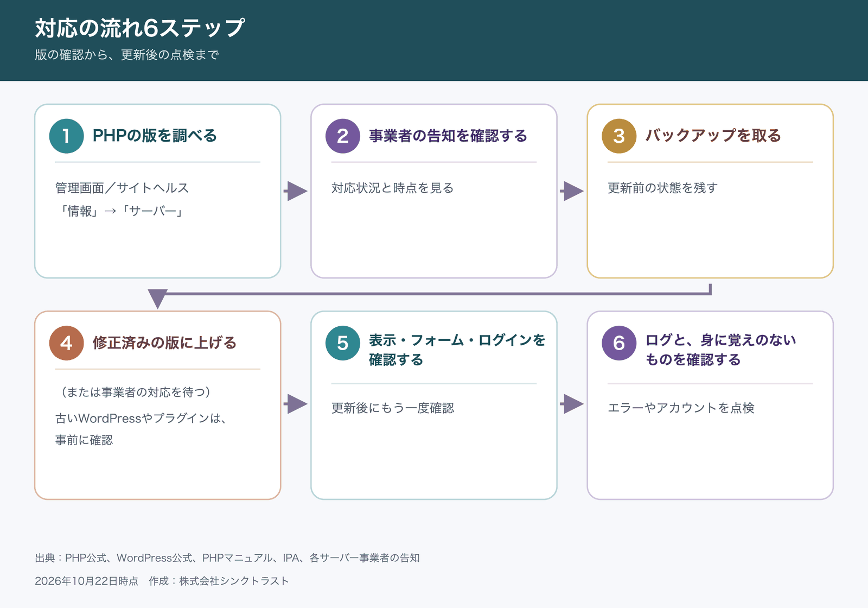Click the purple number 2 circle badge
This screenshot has width=868, height=608.
pos(343,136)
